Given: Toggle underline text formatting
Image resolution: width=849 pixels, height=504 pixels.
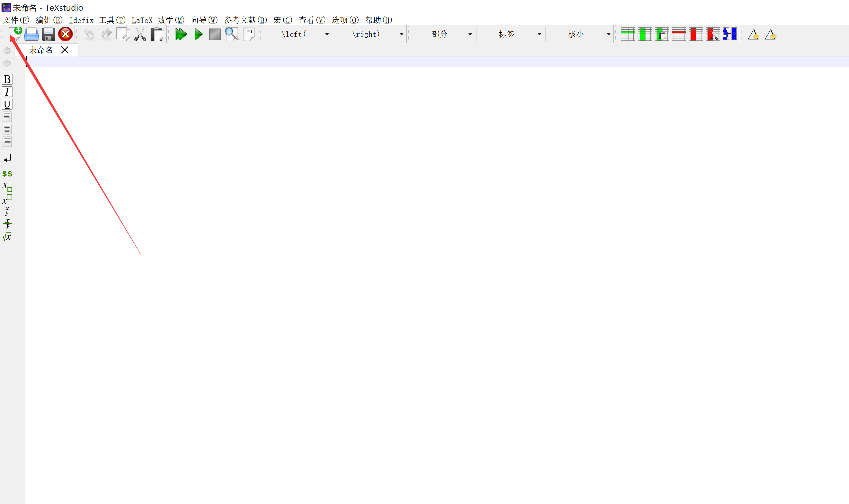Looking at the screenshot, I should tap(7, 104).
